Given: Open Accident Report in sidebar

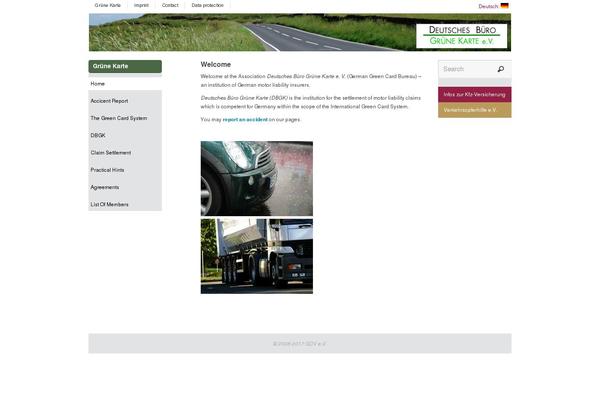Looking at the screenshot, I should [109, 101].
